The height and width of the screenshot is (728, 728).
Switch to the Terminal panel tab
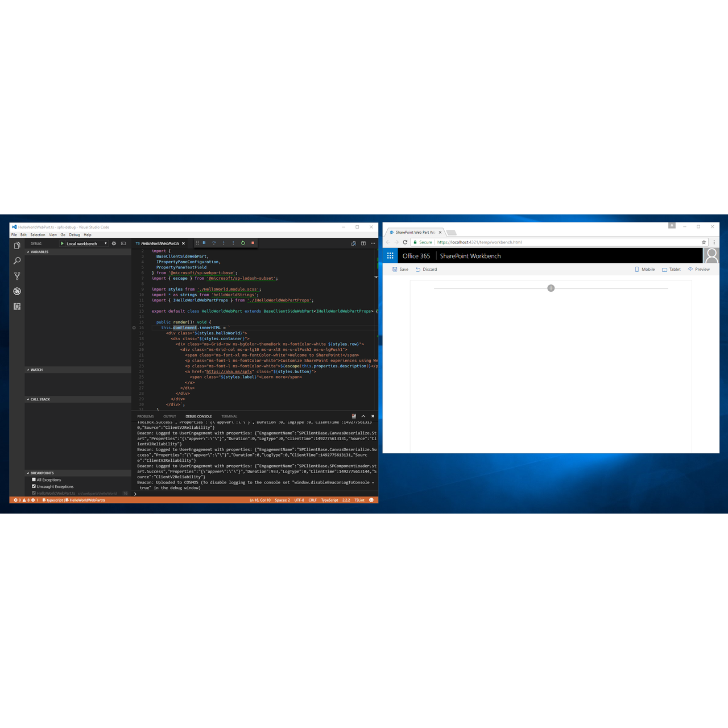tap(229, 416)
